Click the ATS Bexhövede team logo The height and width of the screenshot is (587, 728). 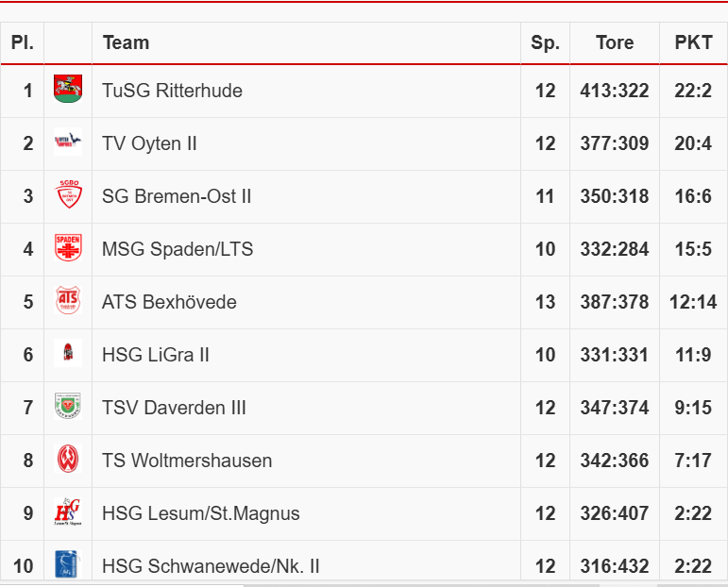click(68, 302)
